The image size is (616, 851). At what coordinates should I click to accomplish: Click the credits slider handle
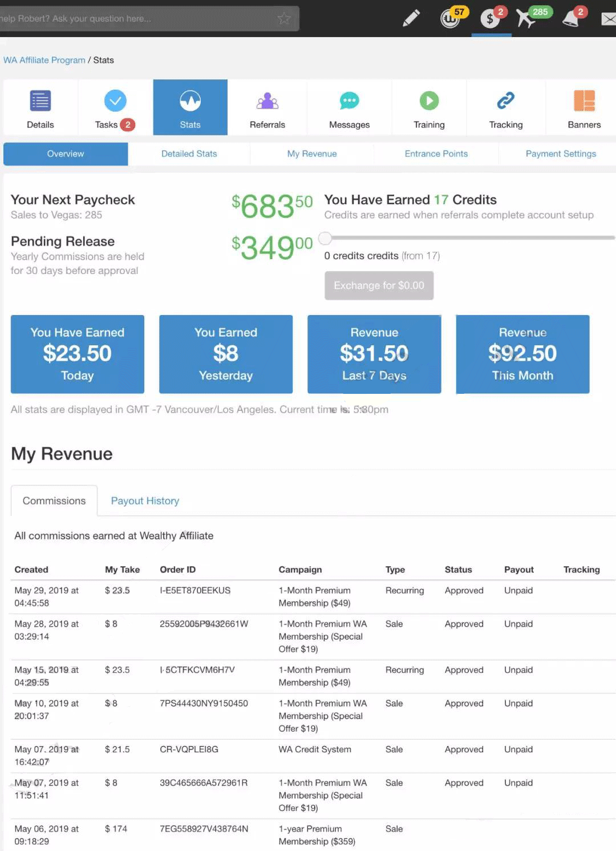[325, 237]
